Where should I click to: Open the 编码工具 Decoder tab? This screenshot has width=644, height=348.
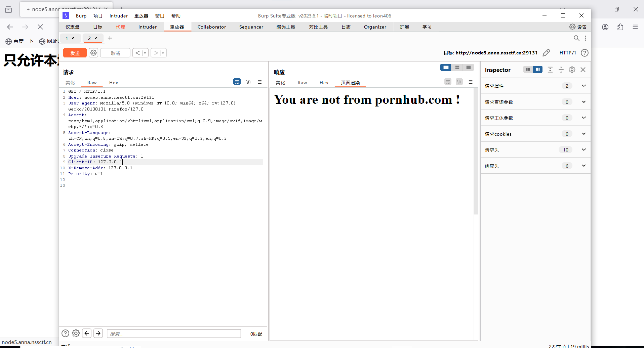(286, 27)
